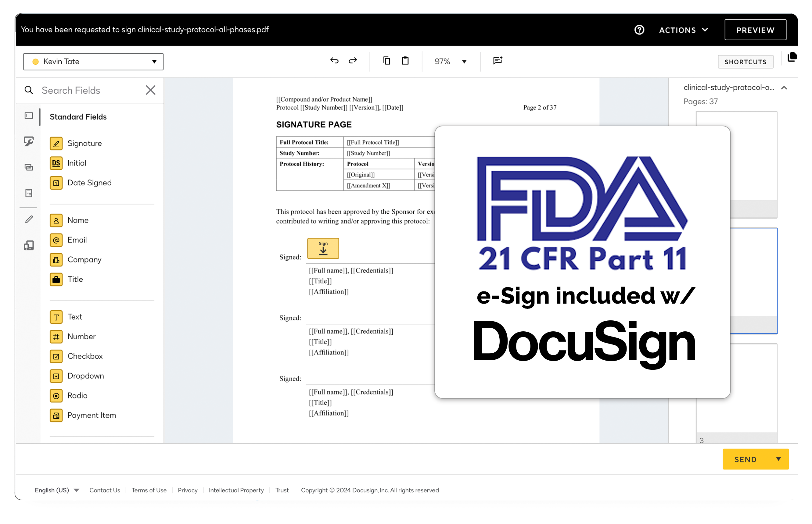The image size is (812, 524).
Task: Open the Intellectual Property link
Action: (236, 490)
